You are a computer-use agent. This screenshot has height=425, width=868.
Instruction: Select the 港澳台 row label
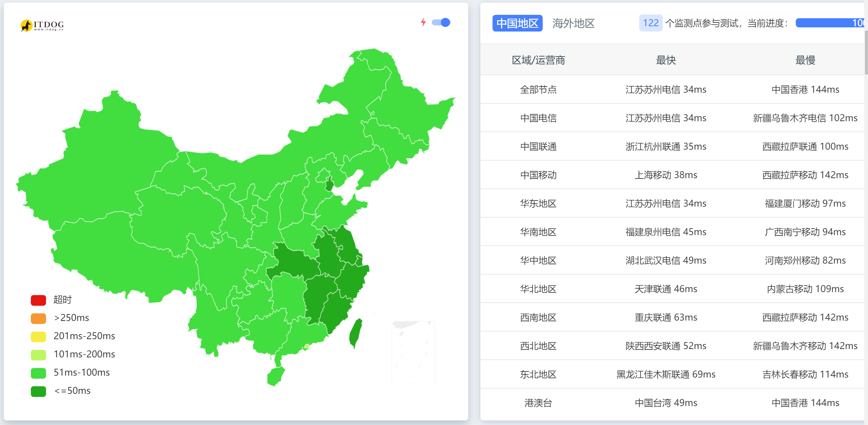click(538, 403)
